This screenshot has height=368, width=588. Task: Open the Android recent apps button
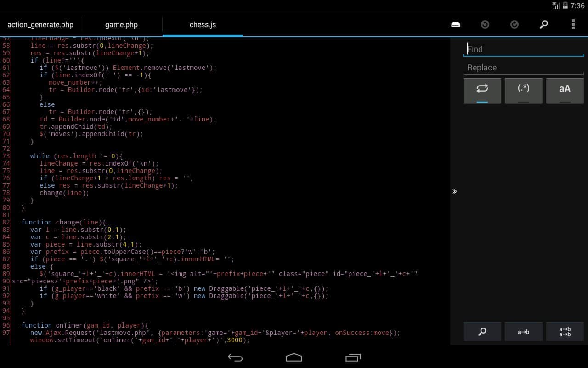[x=353, y=357]
